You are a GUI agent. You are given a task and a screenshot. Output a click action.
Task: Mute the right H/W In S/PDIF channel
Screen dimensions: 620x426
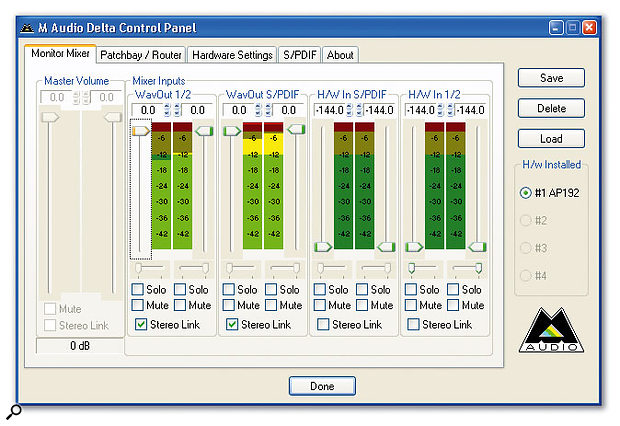[362, 305]
